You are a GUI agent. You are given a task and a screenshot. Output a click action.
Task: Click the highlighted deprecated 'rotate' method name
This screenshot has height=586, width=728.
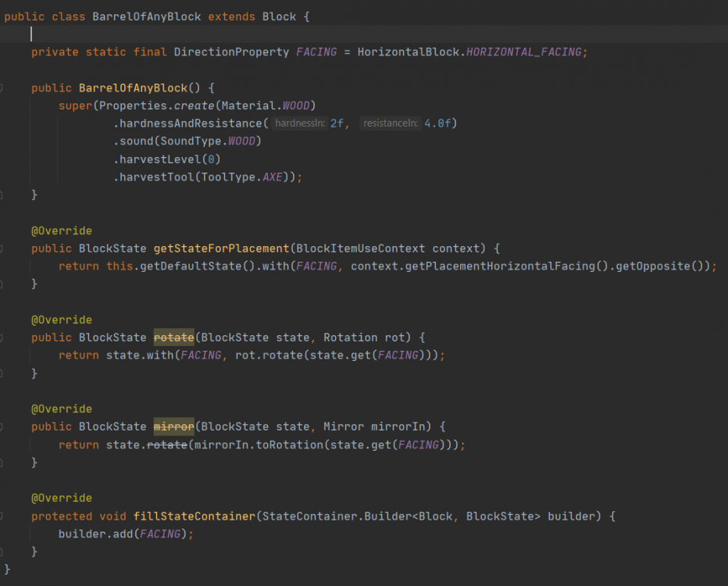(173, 338)
